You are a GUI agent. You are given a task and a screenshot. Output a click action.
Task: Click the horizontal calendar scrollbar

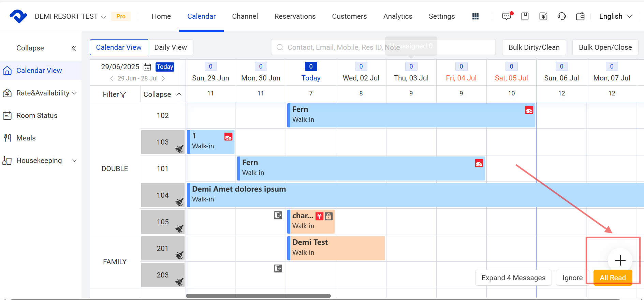click(x=258, y=296)
